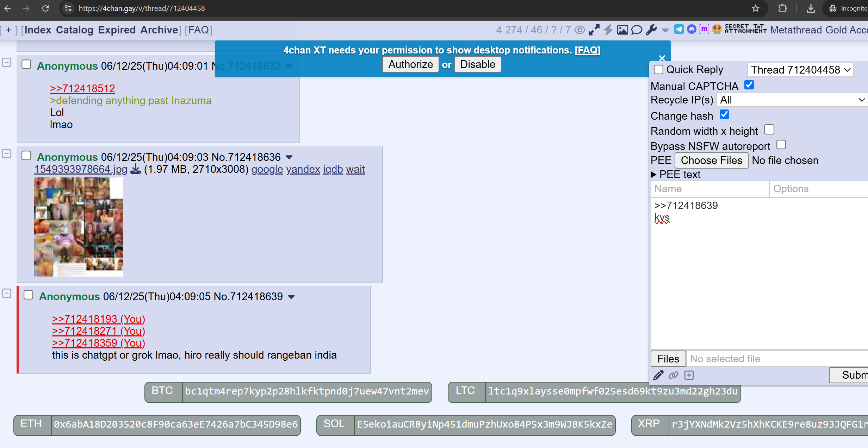The width and height of the screenshot is (868, 448).
Task: Toggle the Quick Reply checkbox
Action: (658, 69)
